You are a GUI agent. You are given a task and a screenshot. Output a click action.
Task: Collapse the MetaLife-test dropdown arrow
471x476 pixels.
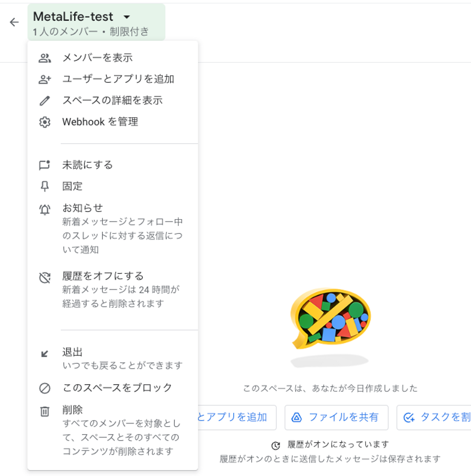coord(127,17)
